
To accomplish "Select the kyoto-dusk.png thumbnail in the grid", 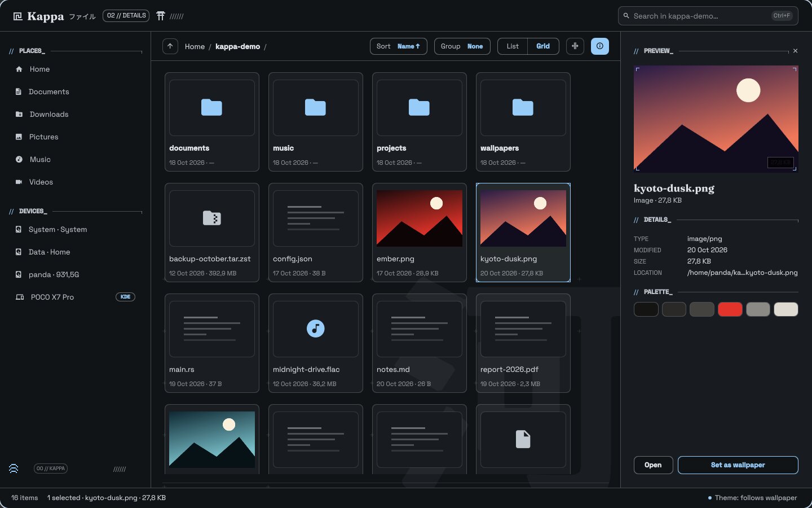I will click(523, 218).
